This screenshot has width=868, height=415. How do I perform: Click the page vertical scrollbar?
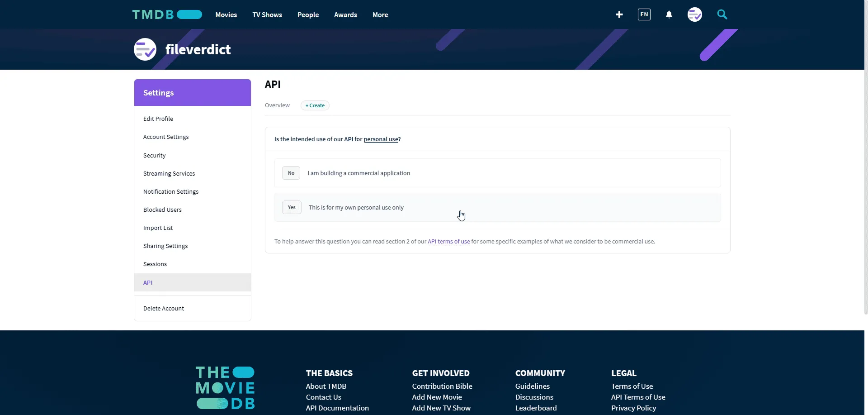point(866,157)
